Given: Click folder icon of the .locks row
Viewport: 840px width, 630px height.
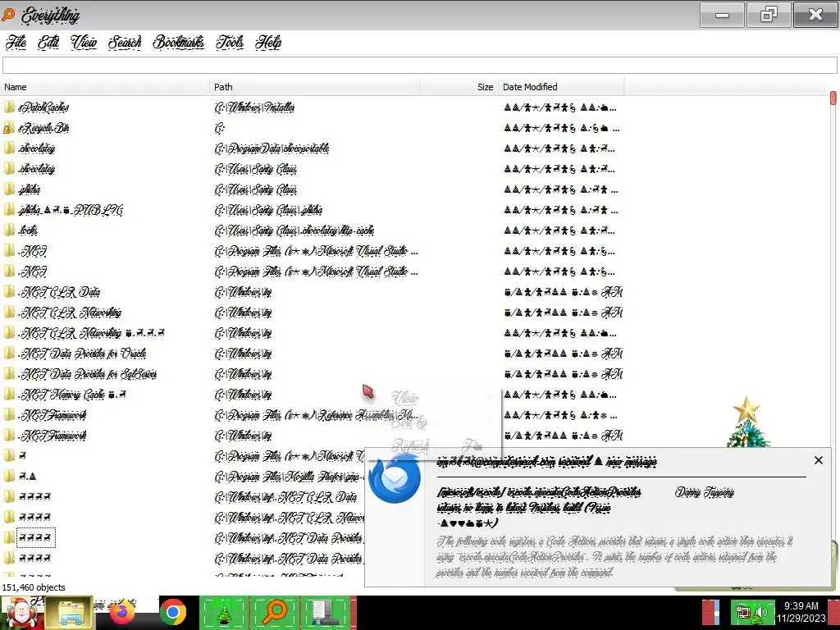Looking at the screenshot, I should click(9, 231).
